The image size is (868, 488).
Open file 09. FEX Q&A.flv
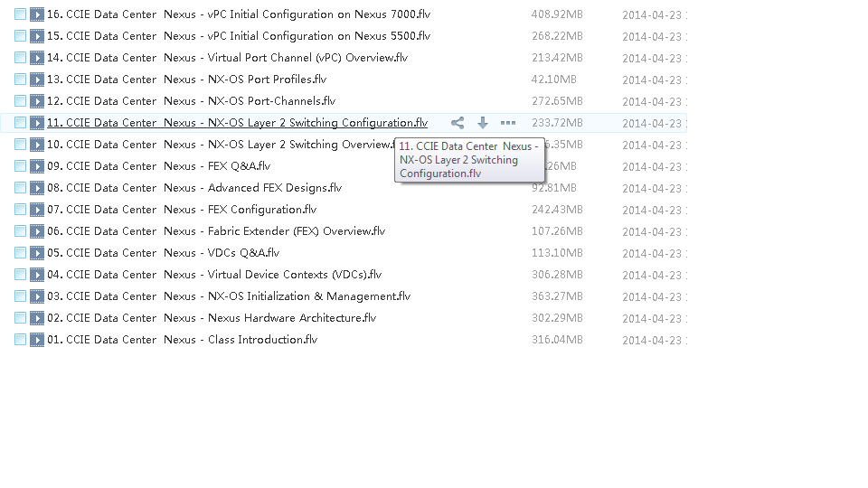pyautogui.click(x=159, y=166)
